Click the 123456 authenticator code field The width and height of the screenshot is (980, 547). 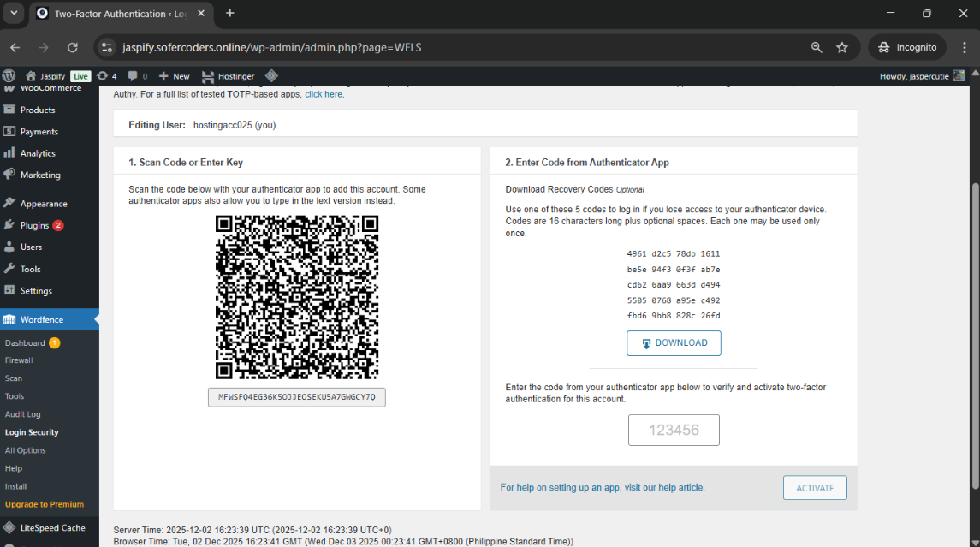point(674,430)
